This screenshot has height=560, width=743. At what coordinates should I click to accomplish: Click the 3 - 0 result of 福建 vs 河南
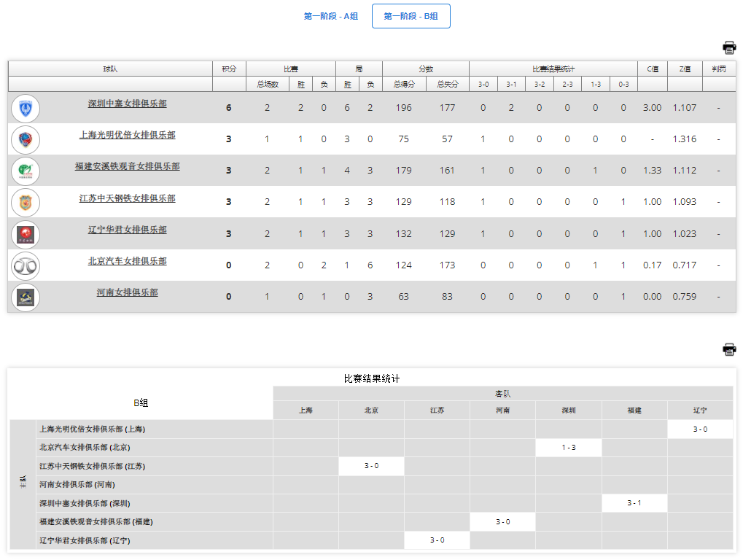click(503, 521)
